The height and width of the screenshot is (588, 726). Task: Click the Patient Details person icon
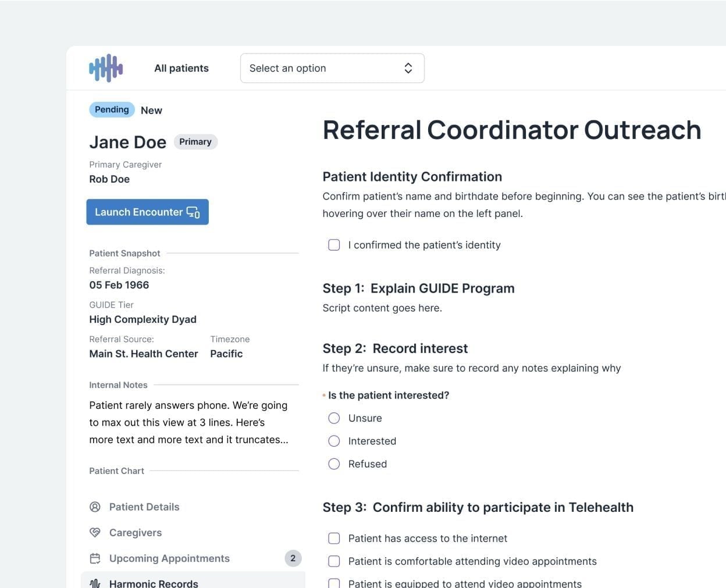click(x=95, y=507)
